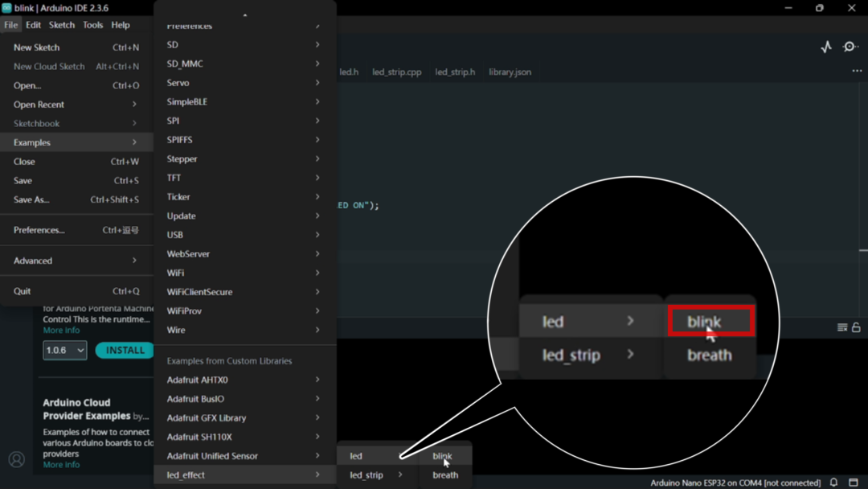
Task: Toggle bottom panel icon in status bar
Action: point(854,483)
